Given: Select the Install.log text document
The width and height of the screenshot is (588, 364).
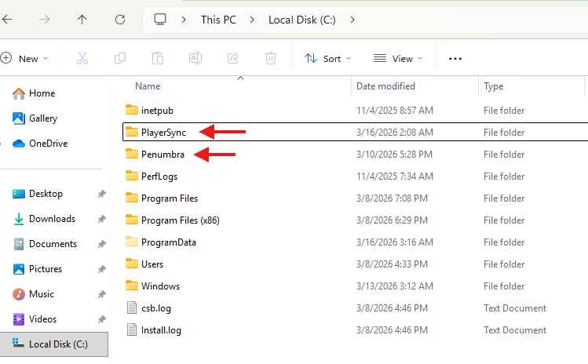Looking at the screenshot, I should pyautogui.click(x=161, y=330).
